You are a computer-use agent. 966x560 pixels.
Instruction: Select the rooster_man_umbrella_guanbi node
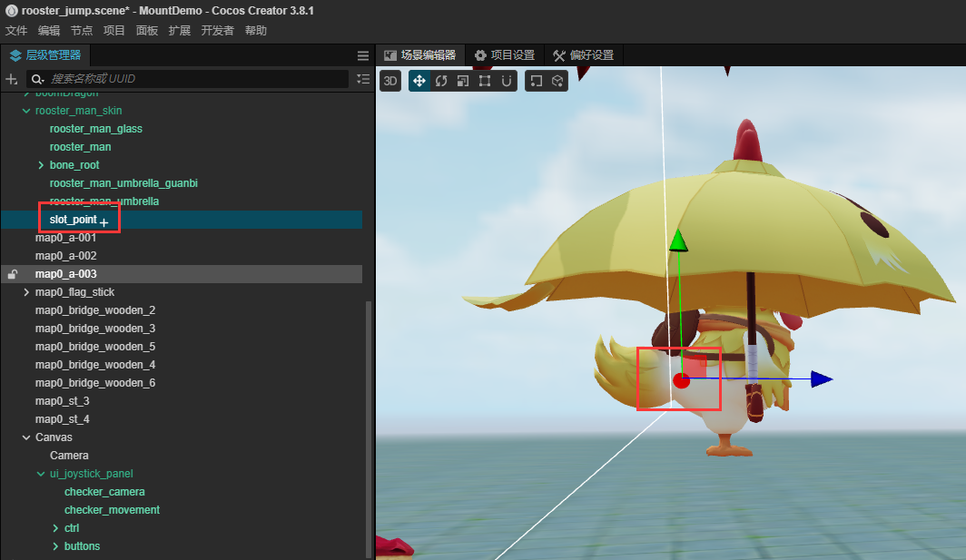[123, 183]
